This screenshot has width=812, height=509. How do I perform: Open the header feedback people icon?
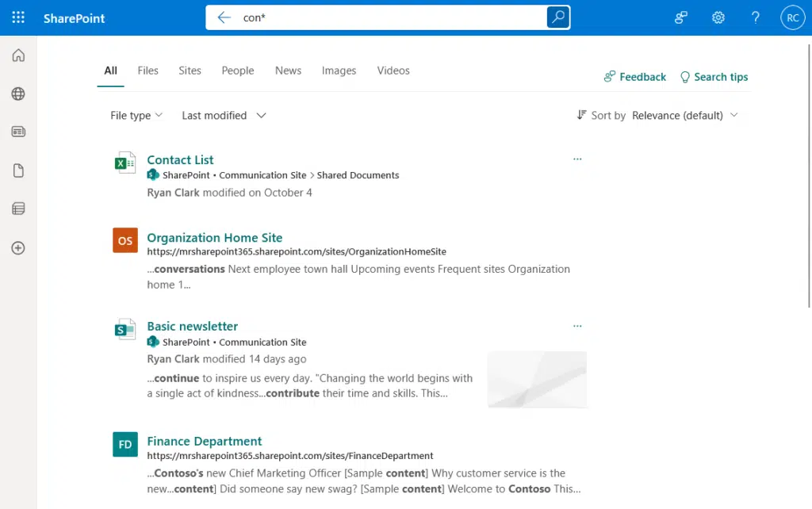tap(681, 17)
